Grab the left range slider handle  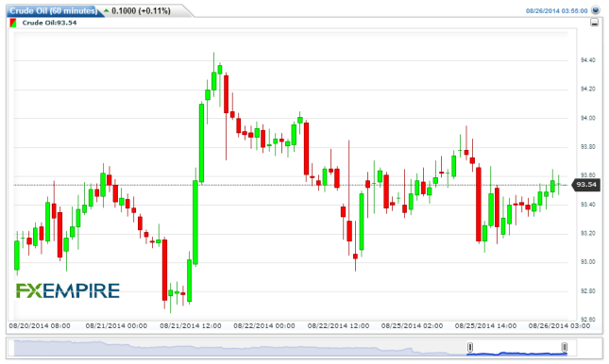pyautogui.click(x=470, y=347)
